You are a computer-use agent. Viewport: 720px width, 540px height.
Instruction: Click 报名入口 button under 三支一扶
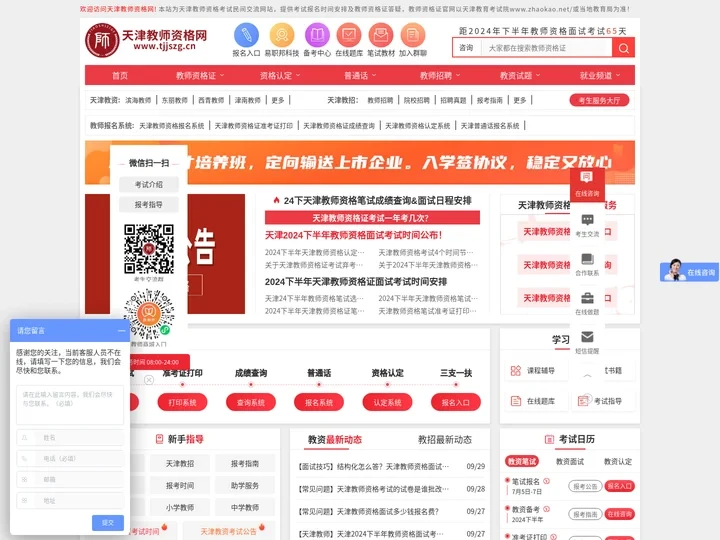tap(456, 402)
